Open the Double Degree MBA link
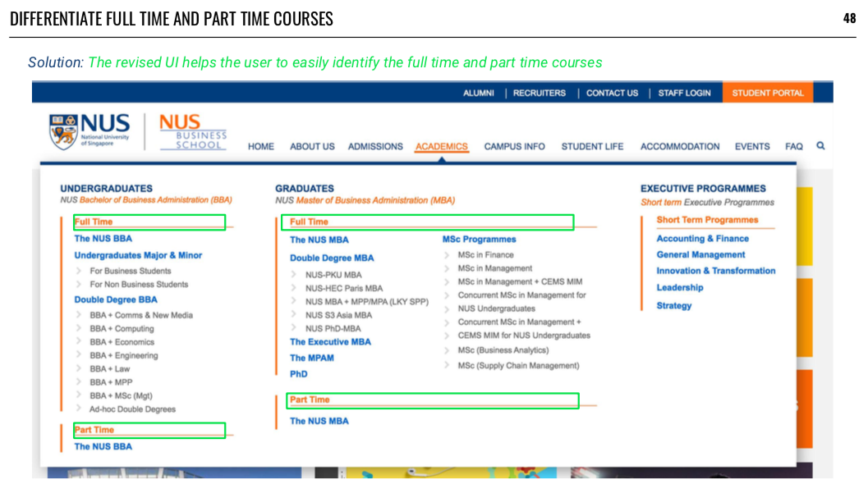This screenshot has width=868, height=489. click(332, 258)
